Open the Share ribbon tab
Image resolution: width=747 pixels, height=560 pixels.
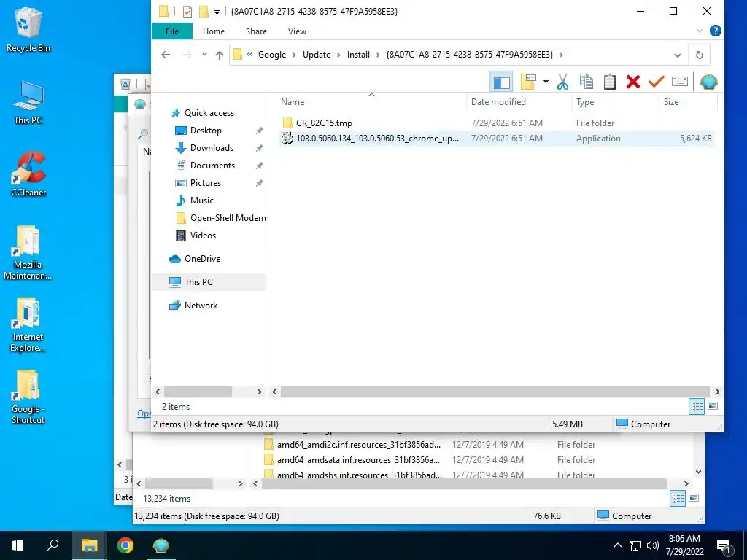pyautogui.click(x=256, y=31)
